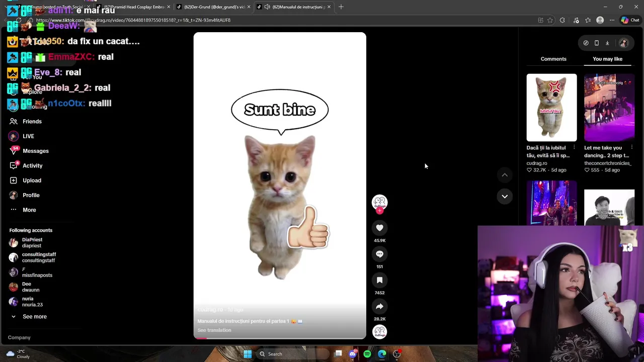Switch to the You may like tab
Image resolution: width=644 pixels, height=362 pixels.
point(607,59)
